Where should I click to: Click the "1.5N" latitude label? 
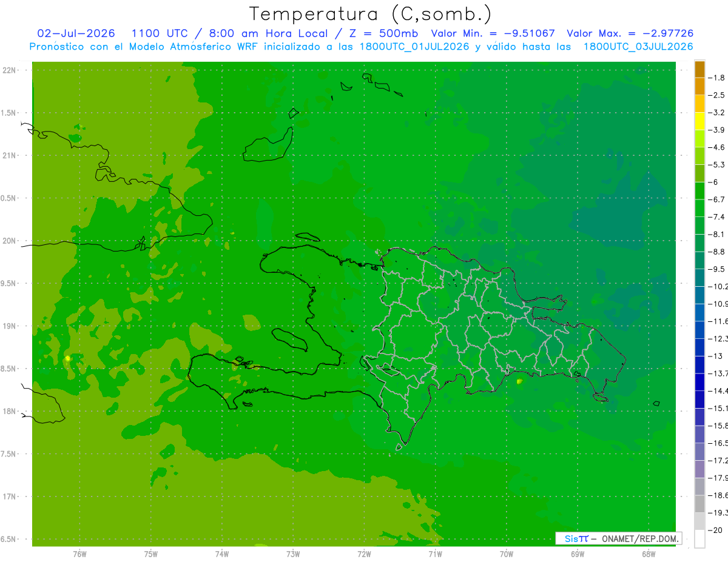(x=9, y=113)
